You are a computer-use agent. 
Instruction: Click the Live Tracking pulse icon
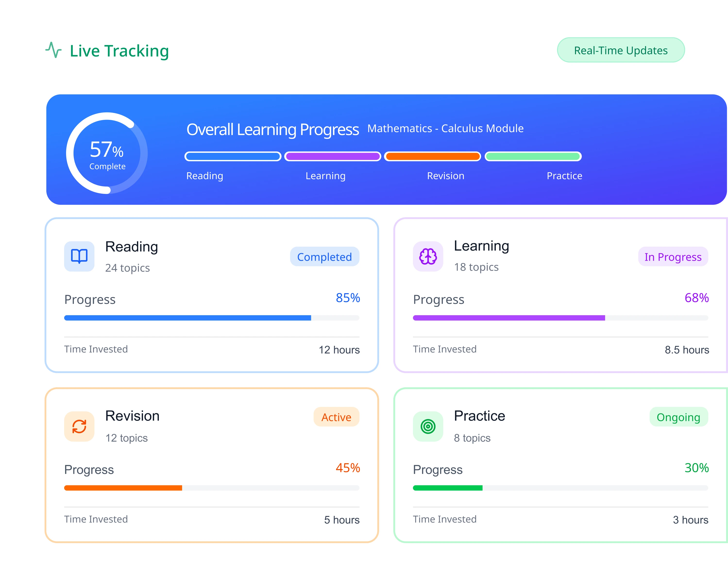[x=54, y=51]
